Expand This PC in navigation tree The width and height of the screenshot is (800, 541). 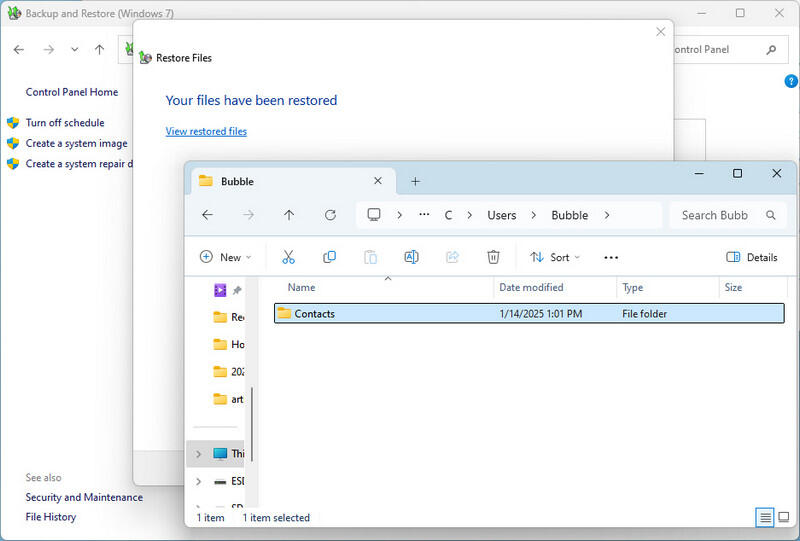(x=198, y=454)
